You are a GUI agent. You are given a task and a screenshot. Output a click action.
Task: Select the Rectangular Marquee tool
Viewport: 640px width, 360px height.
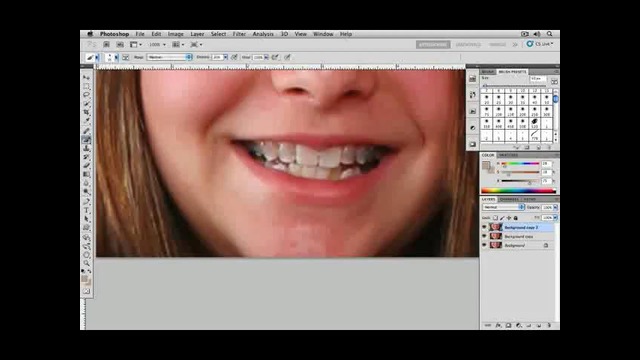click(x=87, y=86)
